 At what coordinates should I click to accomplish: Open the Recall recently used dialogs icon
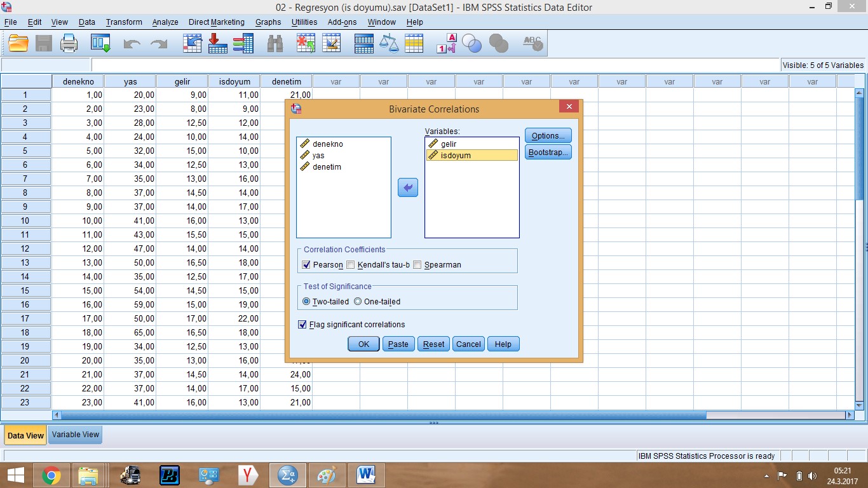(101, 43)
